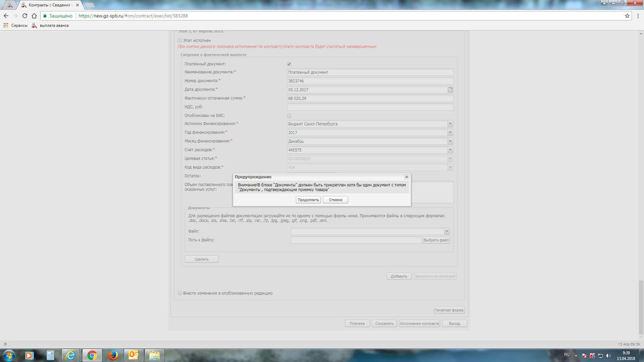
Task: Click the Путь к файлу input field
Action: [356, 240]
